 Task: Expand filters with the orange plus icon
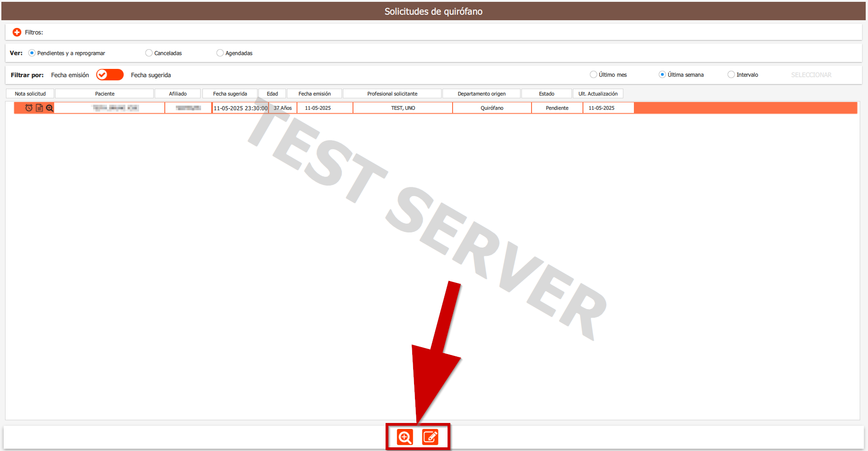pos(17,32)
